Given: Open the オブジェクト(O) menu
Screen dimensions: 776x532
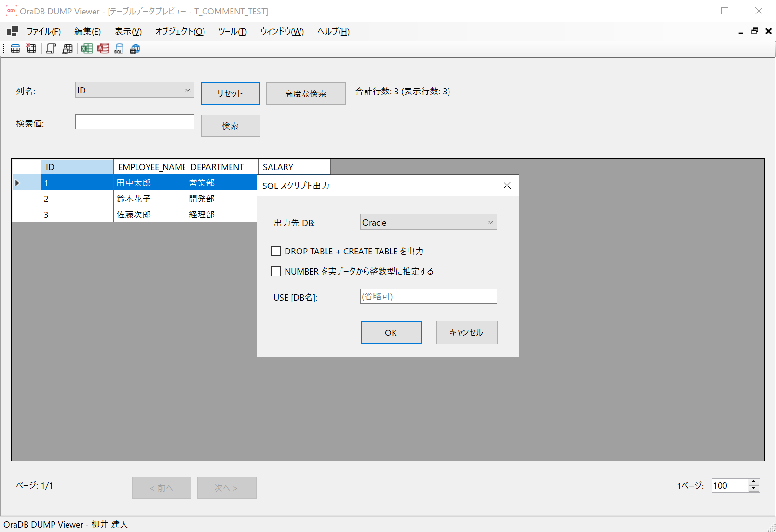Looking at the screenshot, I should click(x=179, y=31).
